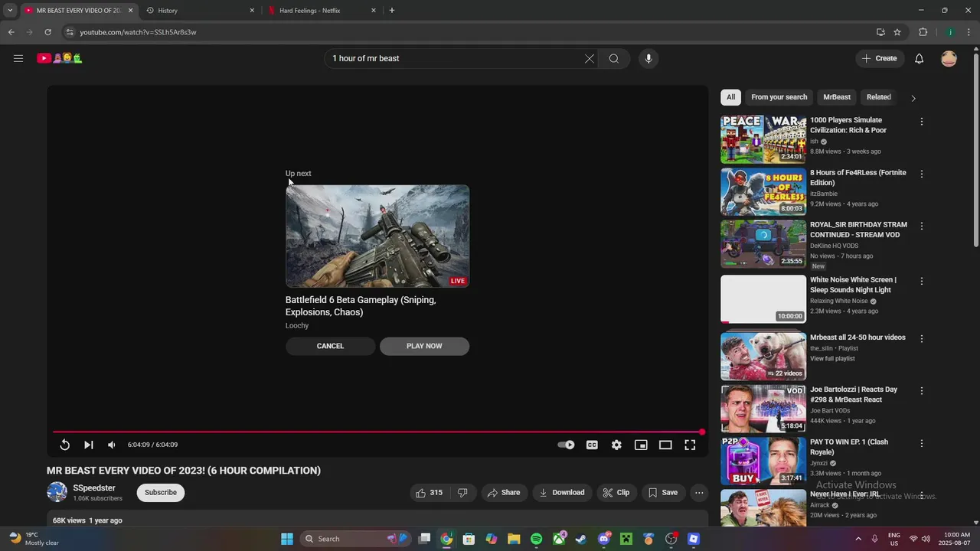Clear the search box text
The image size is (980, 551).
[590, 58]
